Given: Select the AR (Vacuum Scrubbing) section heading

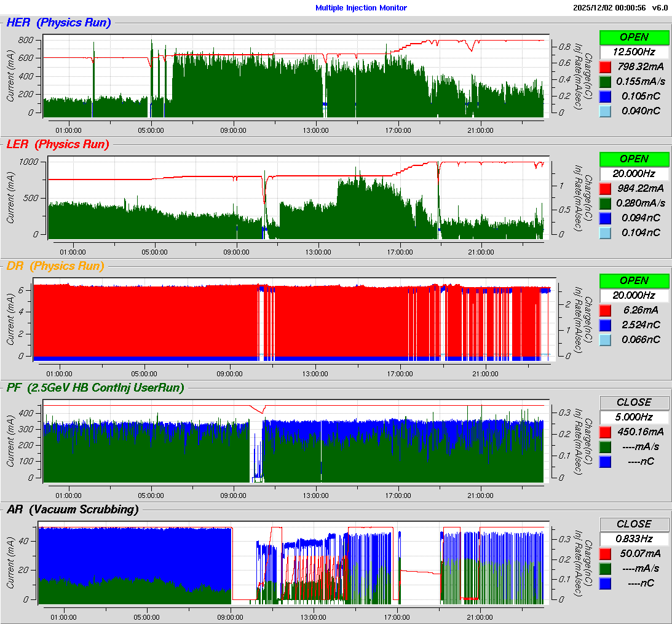Looking at the screenshot, I should [72, 509].
